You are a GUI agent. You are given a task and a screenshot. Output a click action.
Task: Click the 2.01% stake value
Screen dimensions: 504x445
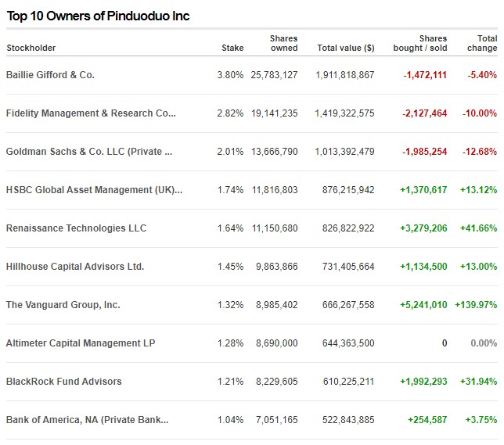[x=230, y=152]
